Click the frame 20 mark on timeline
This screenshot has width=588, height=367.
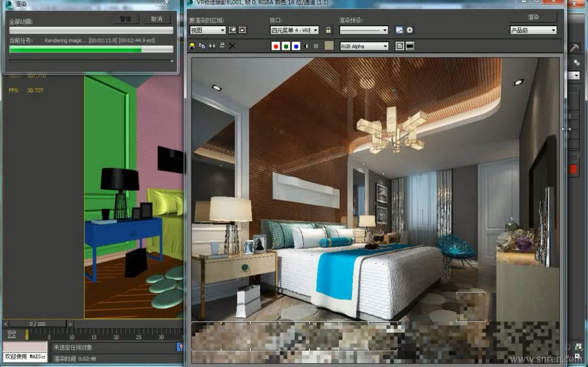116,337
